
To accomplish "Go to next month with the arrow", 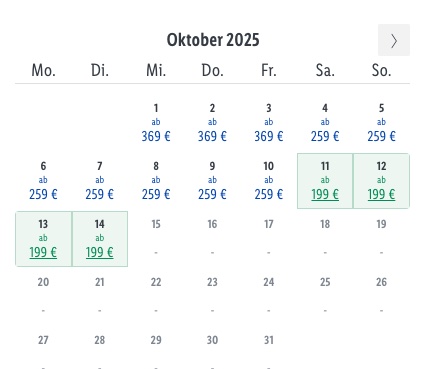I will (394, 40).
